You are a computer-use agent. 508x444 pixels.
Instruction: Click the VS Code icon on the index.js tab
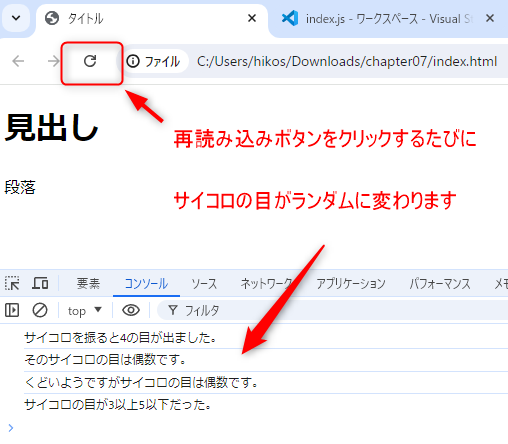[x=290, y=18]
